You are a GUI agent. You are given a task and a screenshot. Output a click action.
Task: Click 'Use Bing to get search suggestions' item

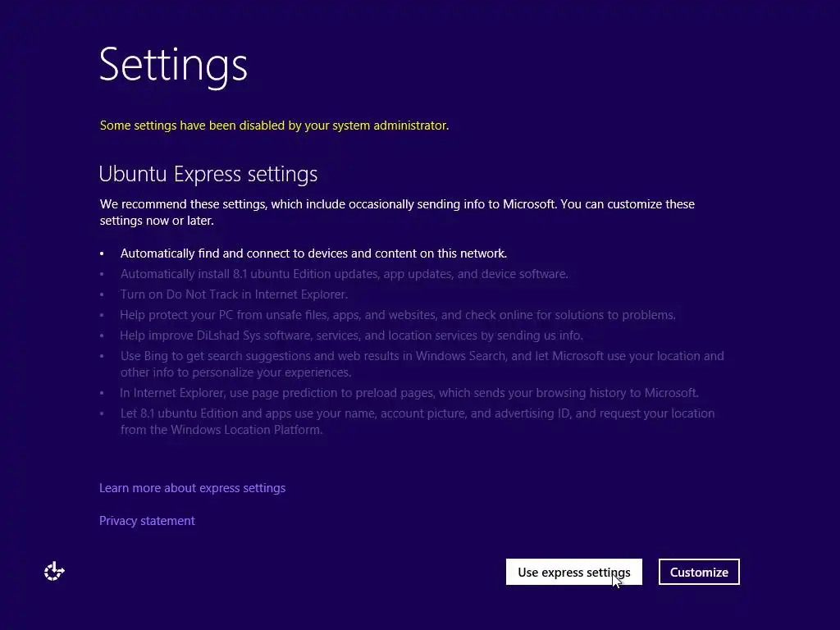(x=422, y=364)
